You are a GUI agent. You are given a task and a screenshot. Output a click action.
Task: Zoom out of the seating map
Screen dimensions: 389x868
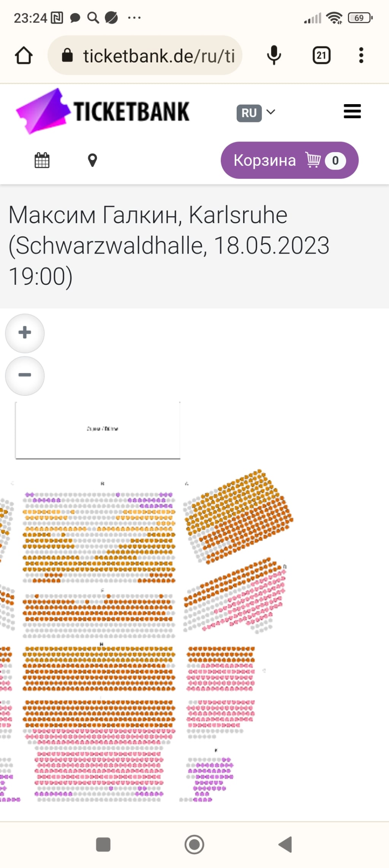[x=25, y=376]
